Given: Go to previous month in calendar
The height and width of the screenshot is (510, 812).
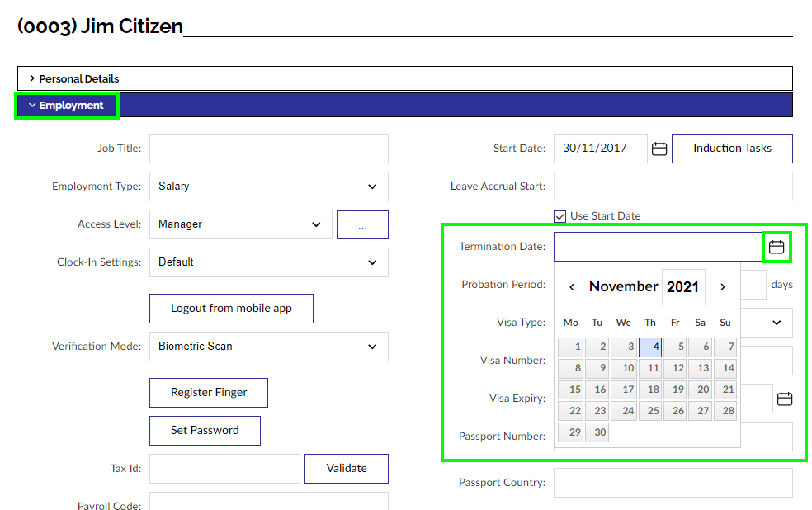Looking at the screenshot, I should 572,287.
